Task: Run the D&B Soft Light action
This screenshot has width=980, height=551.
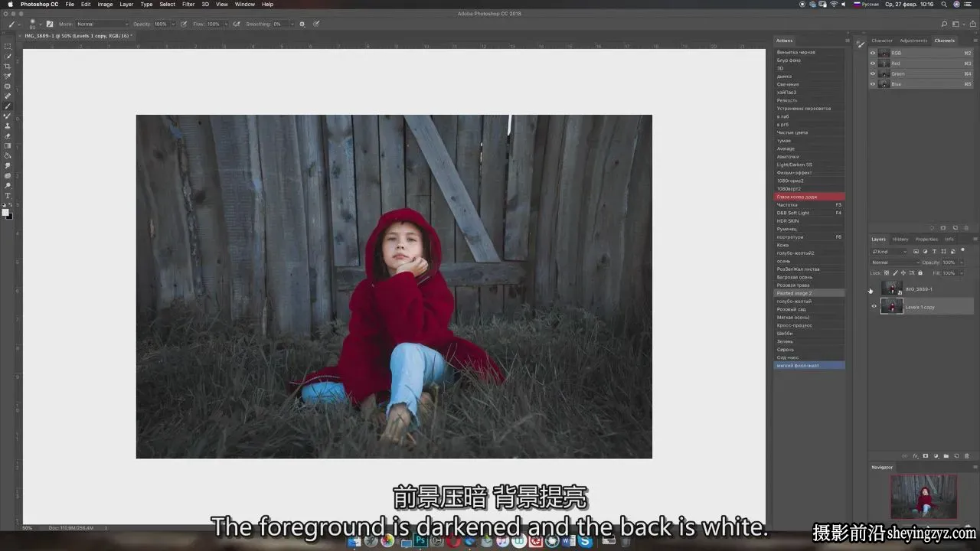Action: point(809,213)
